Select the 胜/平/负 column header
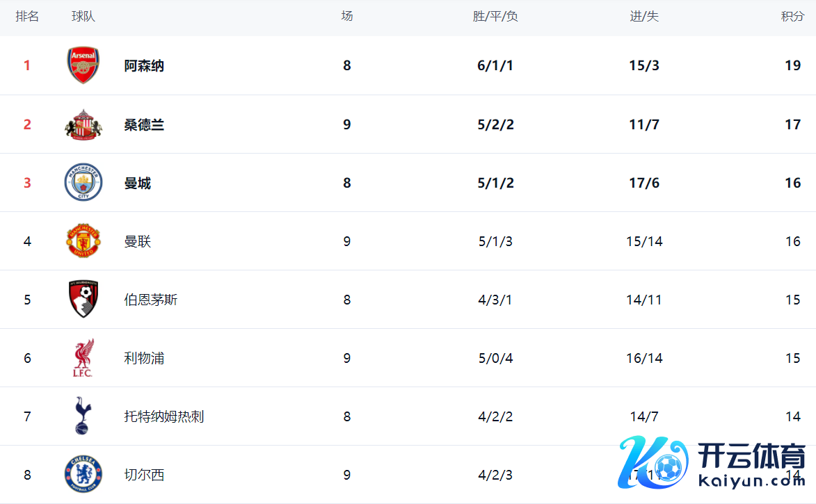Screen dimensions: 816x504 tap(495, 17)
